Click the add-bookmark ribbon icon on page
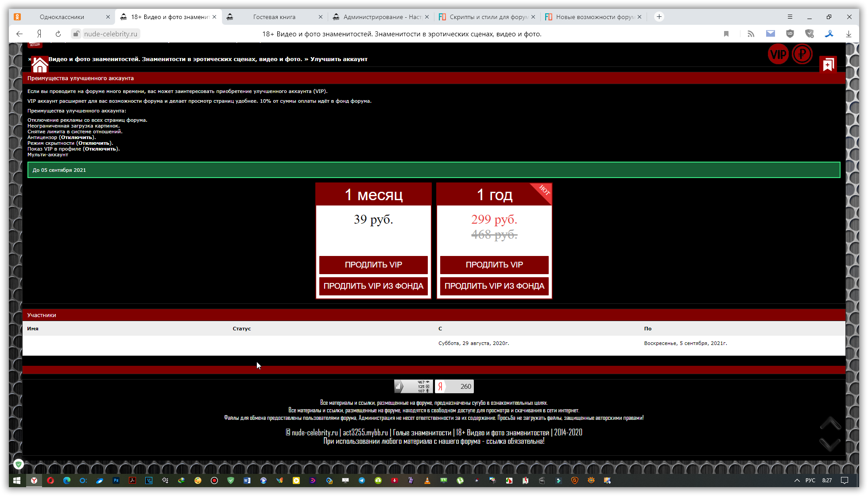Image resolution: width=868 pixels, height=496 pixels. click(828, 65)
